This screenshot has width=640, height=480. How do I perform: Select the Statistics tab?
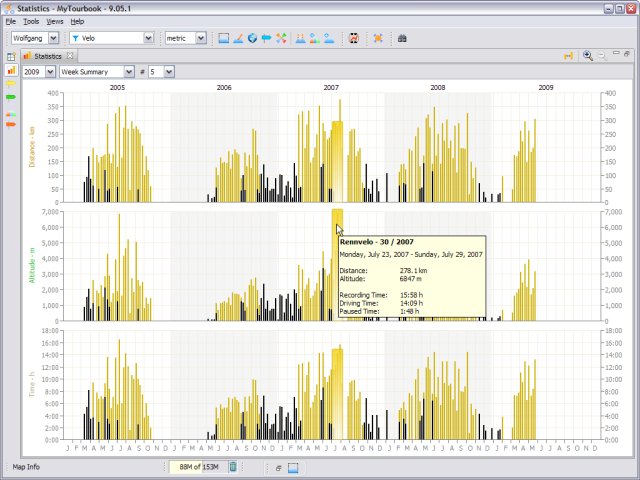(47, 56)
